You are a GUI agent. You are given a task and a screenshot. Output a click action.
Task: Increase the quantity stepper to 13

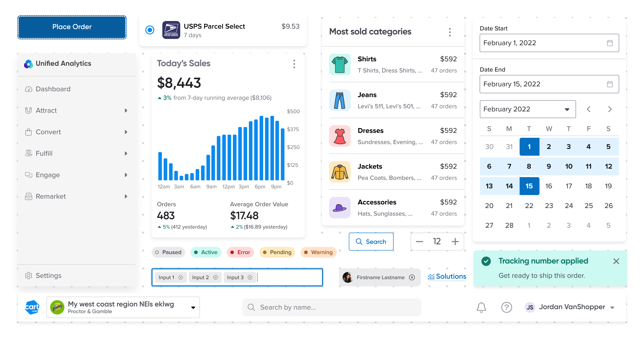pyautogui.click(x=455, y=241)
